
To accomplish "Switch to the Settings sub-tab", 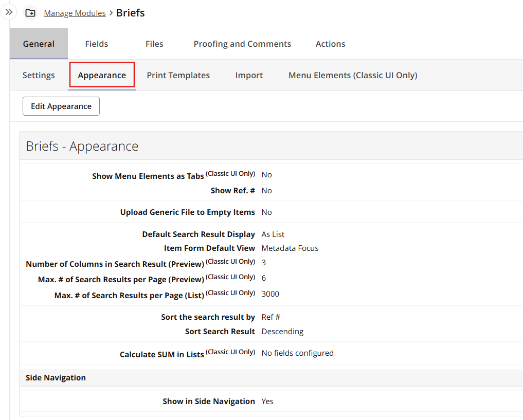I will (39, 75).
